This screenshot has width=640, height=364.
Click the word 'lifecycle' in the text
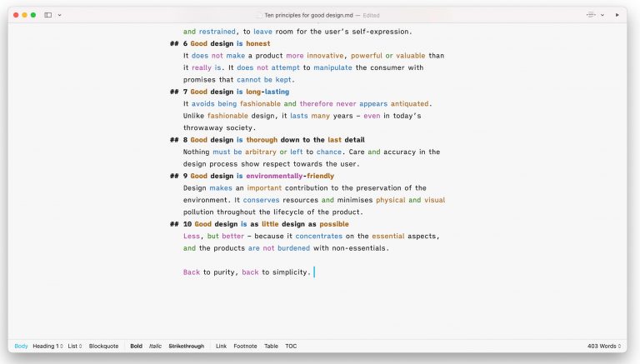click(287, 212)
